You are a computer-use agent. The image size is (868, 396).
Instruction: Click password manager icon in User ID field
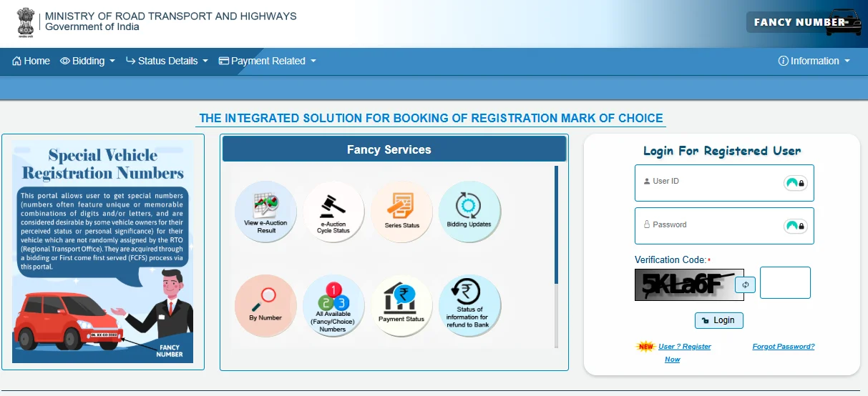(x=796, y=183)
